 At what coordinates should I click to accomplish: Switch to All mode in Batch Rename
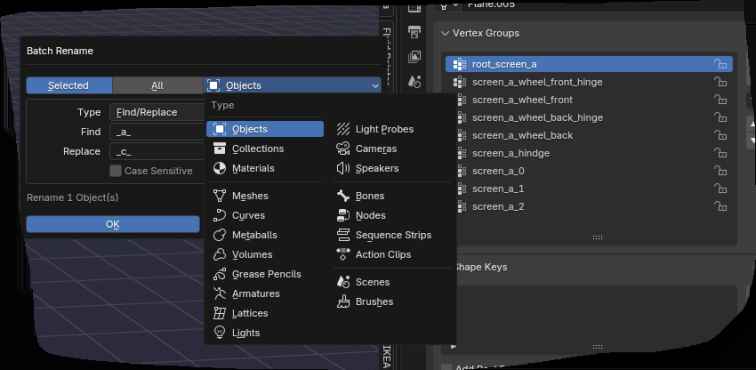157,86
